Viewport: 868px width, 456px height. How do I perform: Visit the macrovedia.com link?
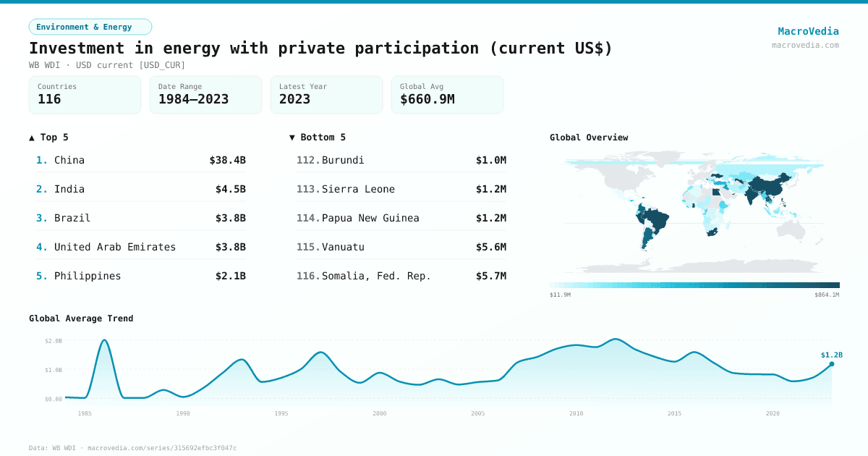pyautogui.click(x=805, y=45)
